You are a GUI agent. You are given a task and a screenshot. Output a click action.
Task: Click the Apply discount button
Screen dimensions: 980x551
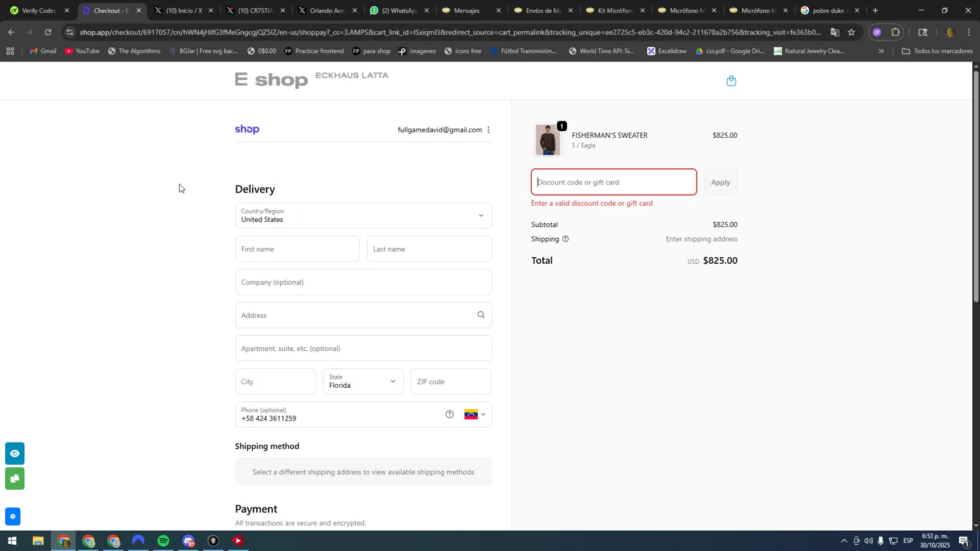tap(721, 182)
